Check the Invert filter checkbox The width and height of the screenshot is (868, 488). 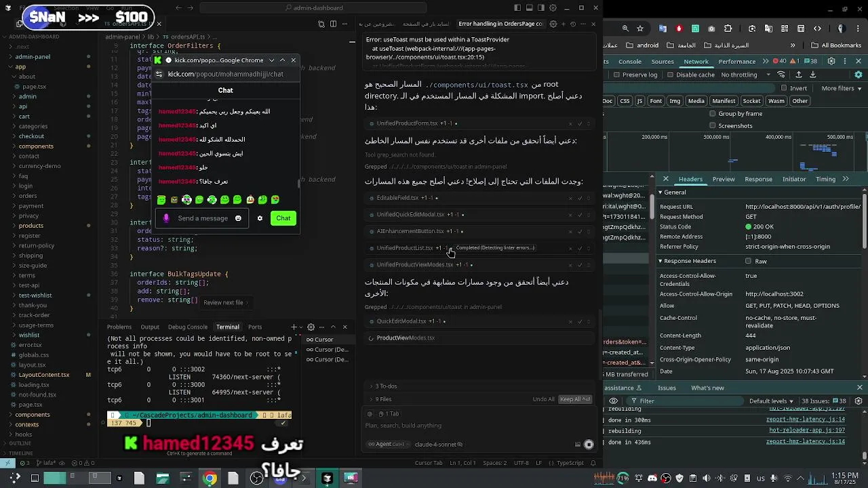click(784, 88)
